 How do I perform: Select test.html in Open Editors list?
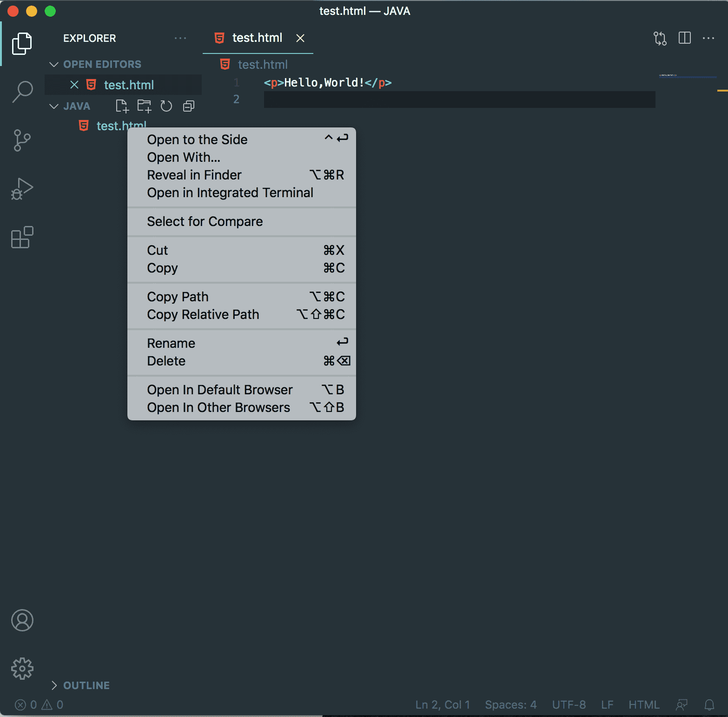tap(123, 85)
